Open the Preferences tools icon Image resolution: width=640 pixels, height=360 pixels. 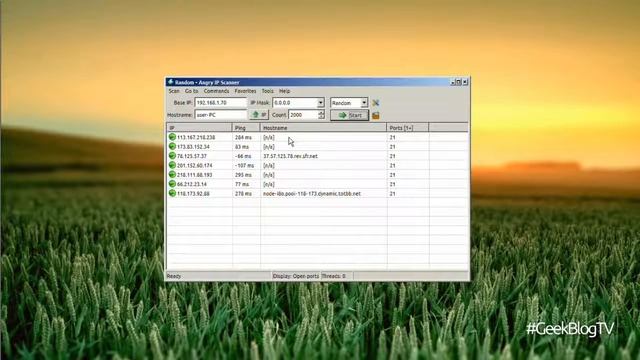tap(376, 103)
